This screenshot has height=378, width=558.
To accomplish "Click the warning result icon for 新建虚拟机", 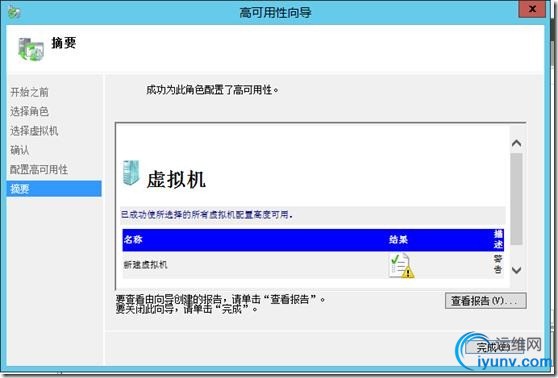I will click(401, 265).
